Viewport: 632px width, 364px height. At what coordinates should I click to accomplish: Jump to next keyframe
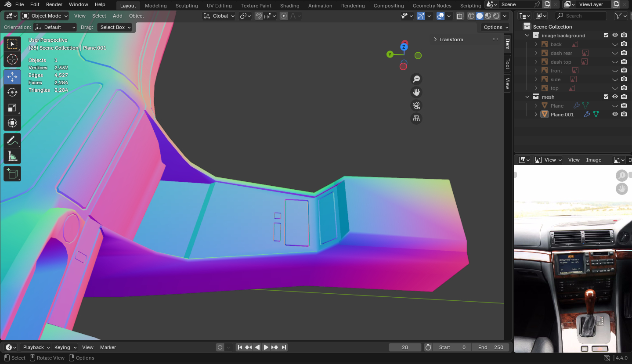point(275,347)
